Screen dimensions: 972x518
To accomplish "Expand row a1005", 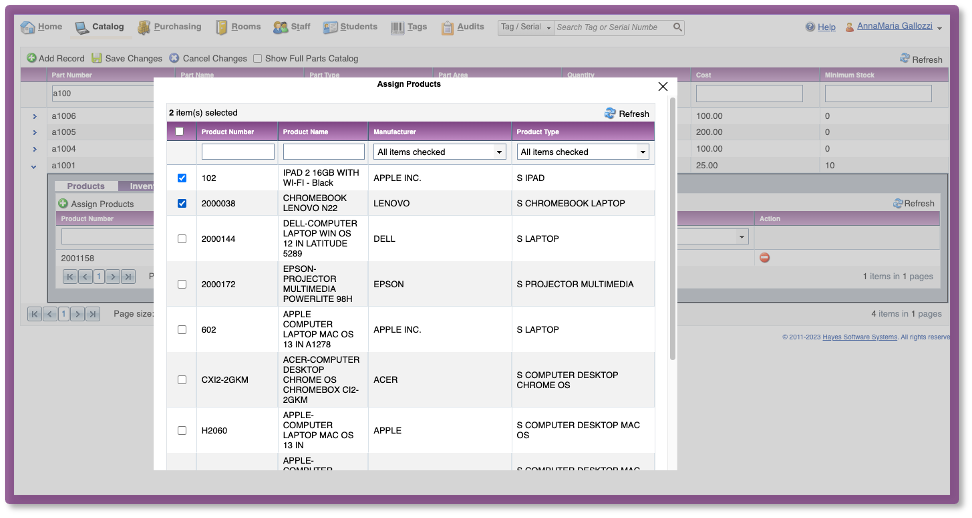I will point(35,133).
